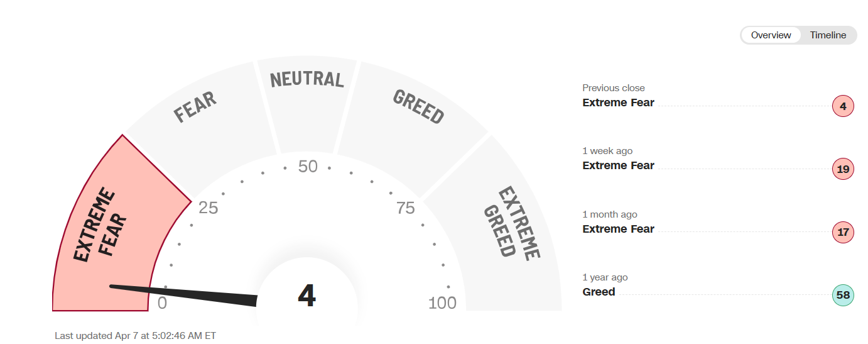Click the gauge needle pointer

click(183, 296)
